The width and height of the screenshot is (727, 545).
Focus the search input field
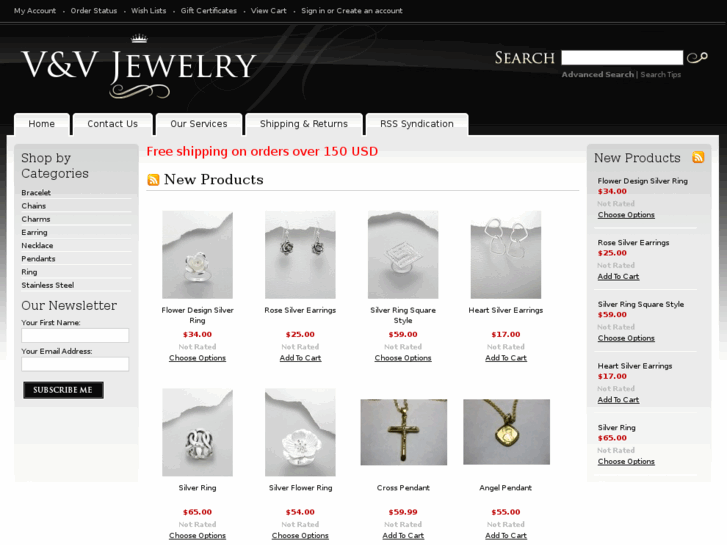[622, 58]
